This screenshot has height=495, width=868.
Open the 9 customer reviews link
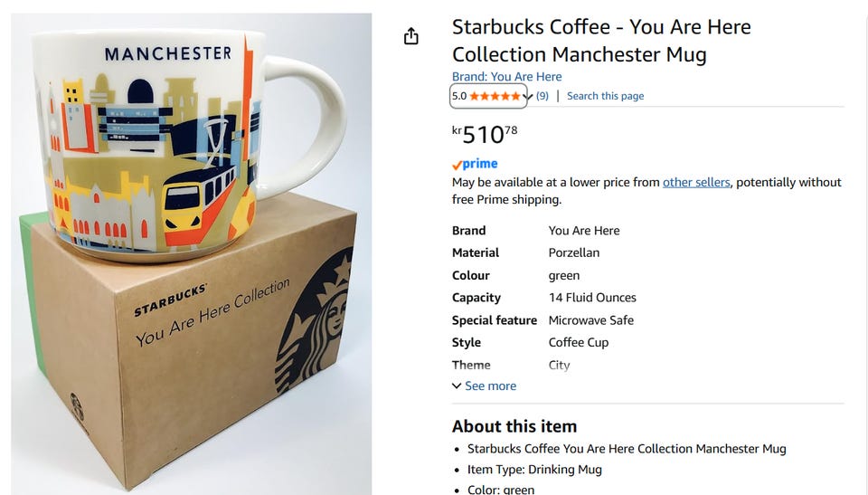click(x=542, y=96)
